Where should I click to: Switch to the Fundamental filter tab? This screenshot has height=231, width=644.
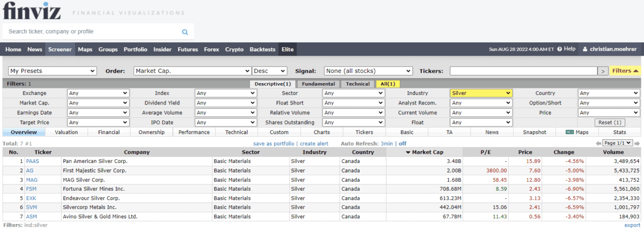(x=318, y=84)
